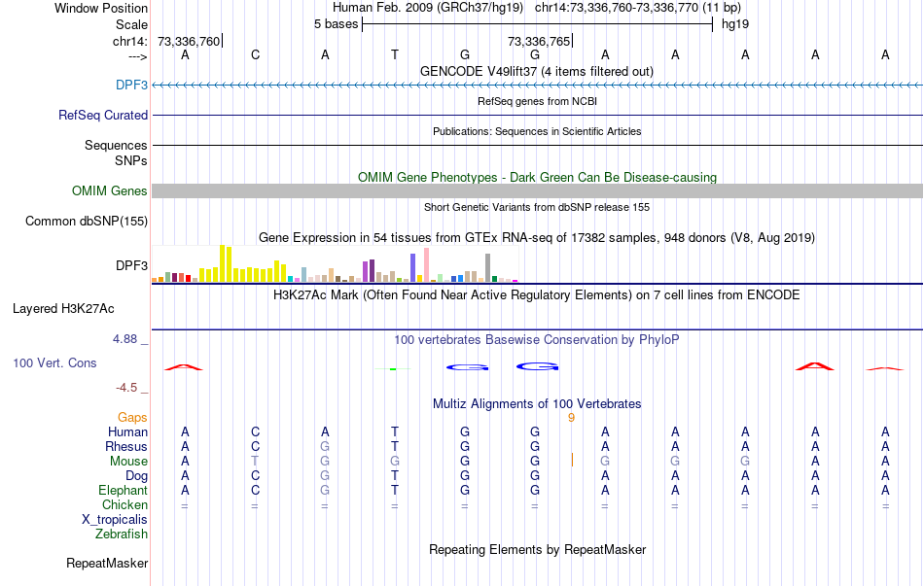
Task: Click 'Multiz Alignments of 100 Vertebrates' title
Action: pos(537,404)
